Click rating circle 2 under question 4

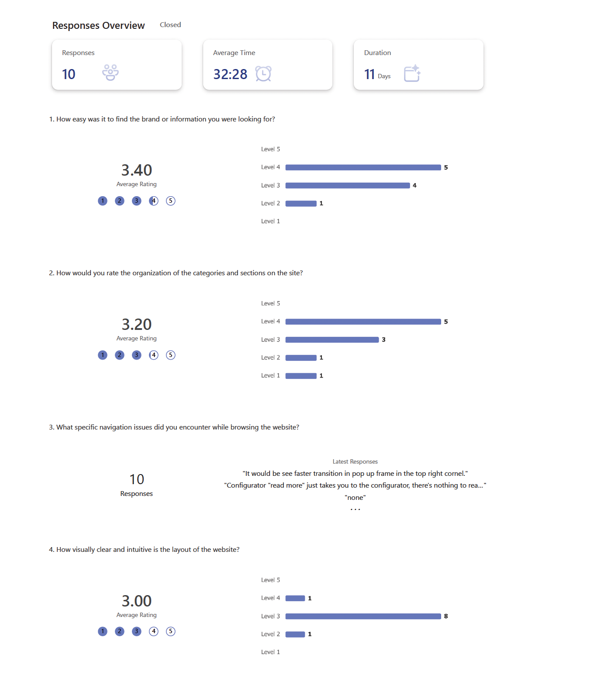(x=120, y=631)
